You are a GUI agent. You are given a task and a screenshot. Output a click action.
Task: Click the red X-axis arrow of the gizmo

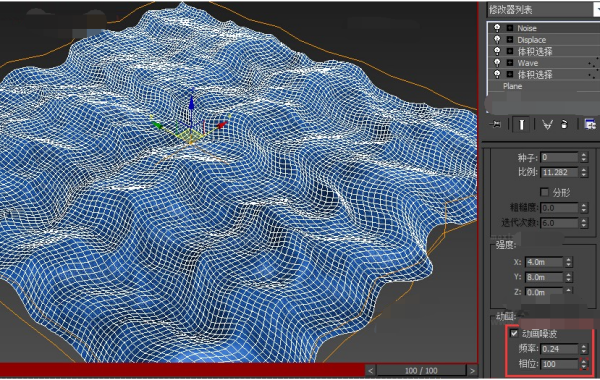click(x=222, y=125)
